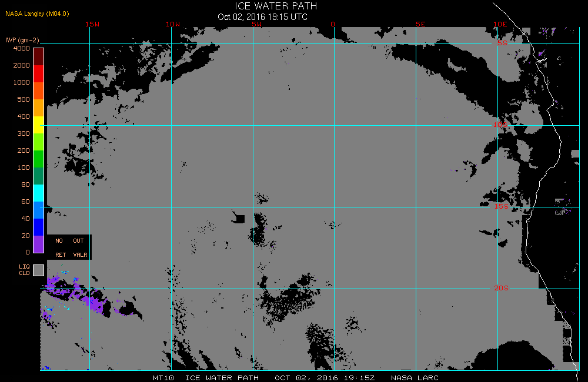
Task: Click "ICE WATER PATH" in the bottom caption
Action: point(222,378)
